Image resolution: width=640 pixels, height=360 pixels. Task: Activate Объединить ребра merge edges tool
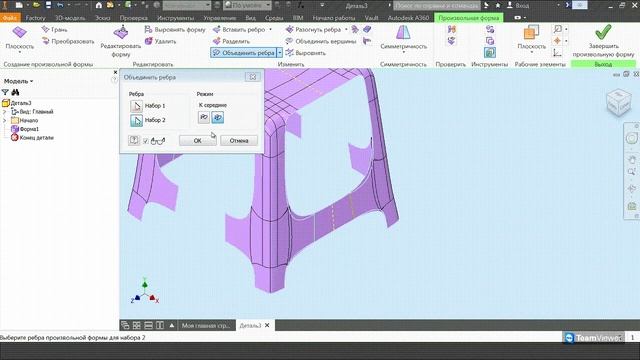(244, 53)
